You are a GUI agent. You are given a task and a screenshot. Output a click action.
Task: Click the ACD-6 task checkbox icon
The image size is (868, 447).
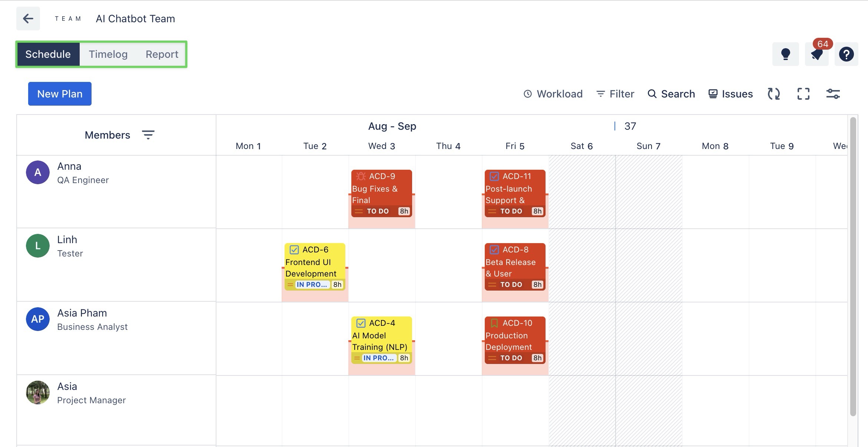click(x=294, y=249)
